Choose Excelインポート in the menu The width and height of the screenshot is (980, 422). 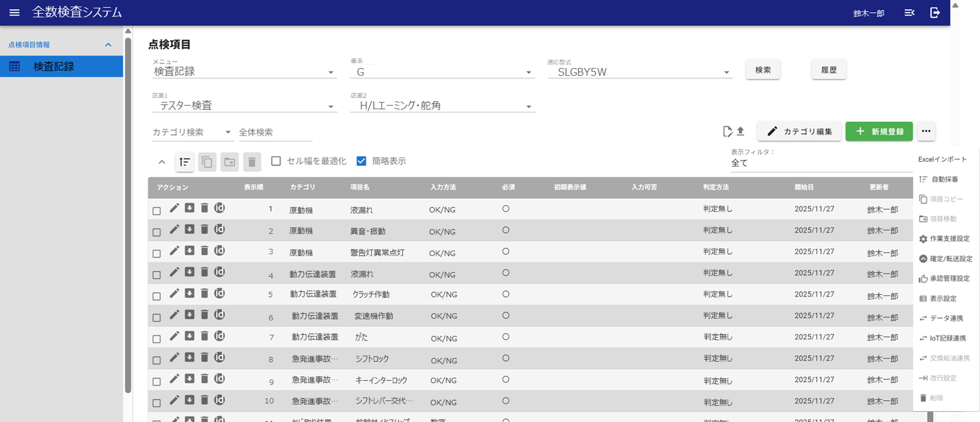[942, 159]
